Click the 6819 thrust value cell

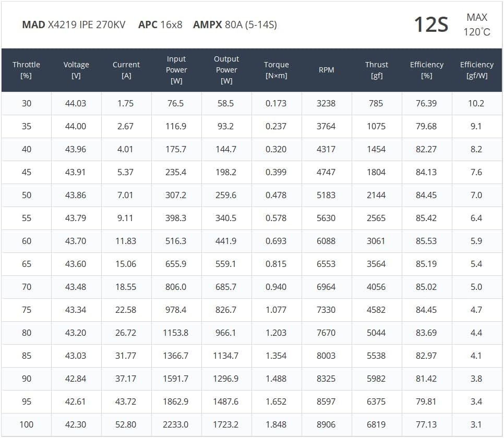(376, 424)
